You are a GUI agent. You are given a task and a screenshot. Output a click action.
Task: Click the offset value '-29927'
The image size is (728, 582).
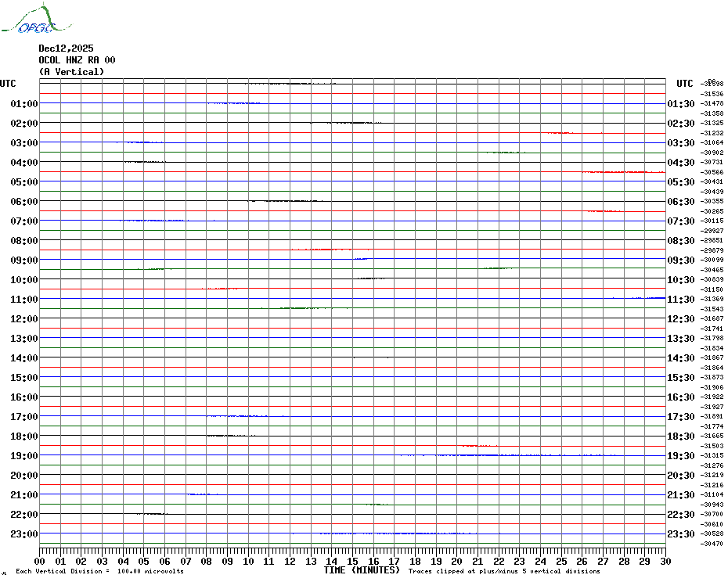click(712, 231)
